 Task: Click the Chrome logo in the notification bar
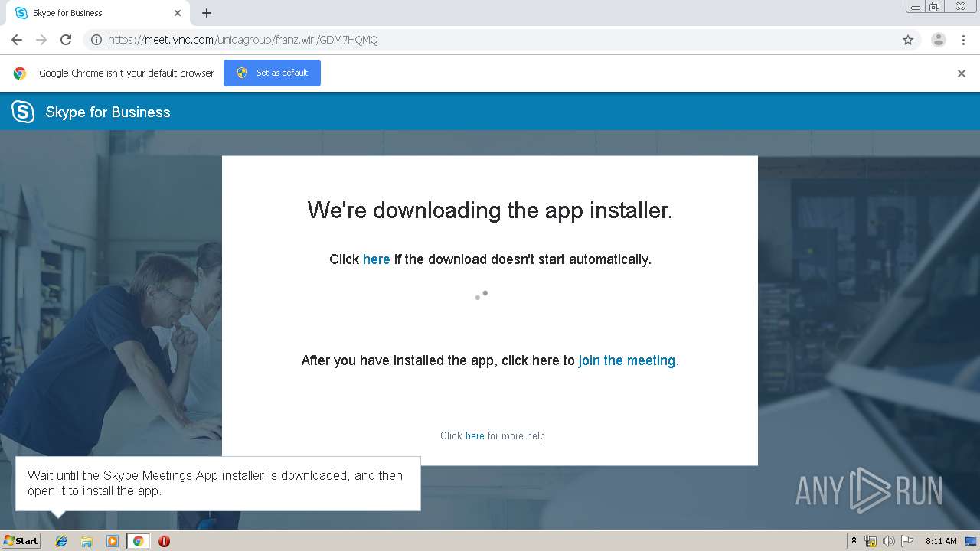tap(20, 73)
